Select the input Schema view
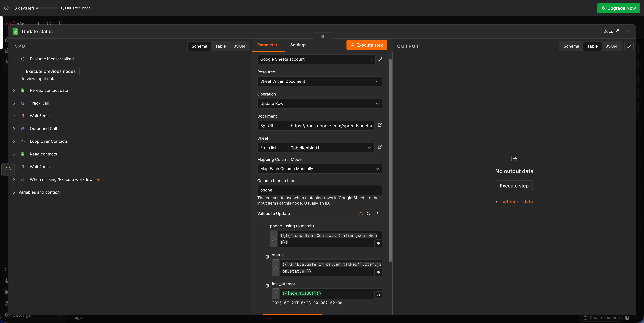This screenshot has height=323, width=644. tap(199, 46)
